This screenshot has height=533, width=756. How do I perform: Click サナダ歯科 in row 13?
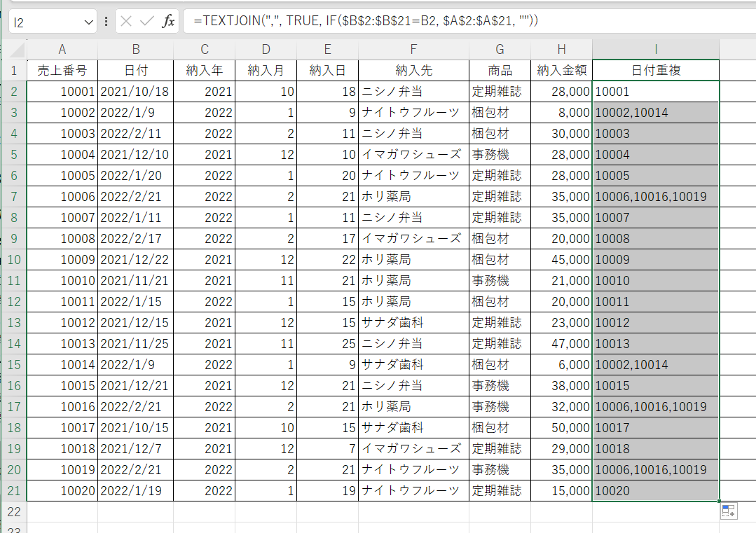pos(413,323)
